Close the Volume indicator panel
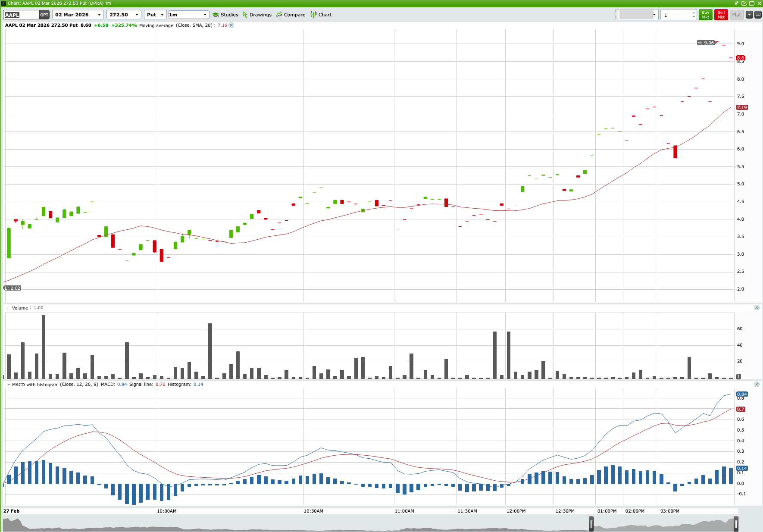 [757, 307]
